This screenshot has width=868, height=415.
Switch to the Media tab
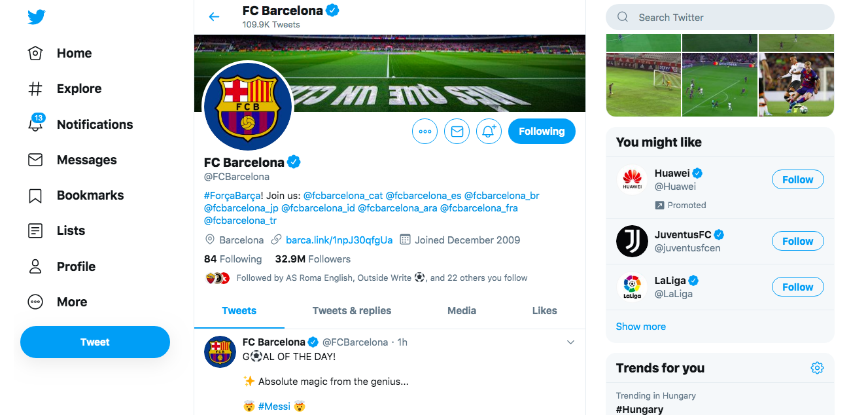click(462, 311)
